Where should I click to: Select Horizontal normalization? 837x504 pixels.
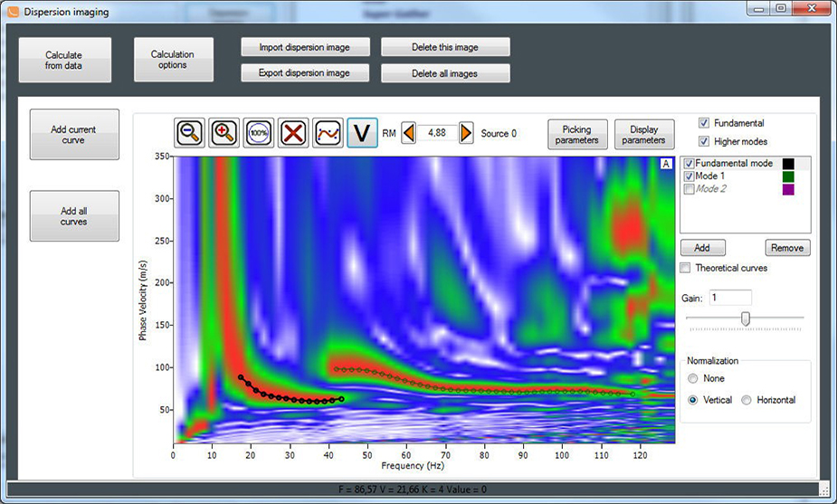click(747, 400)
